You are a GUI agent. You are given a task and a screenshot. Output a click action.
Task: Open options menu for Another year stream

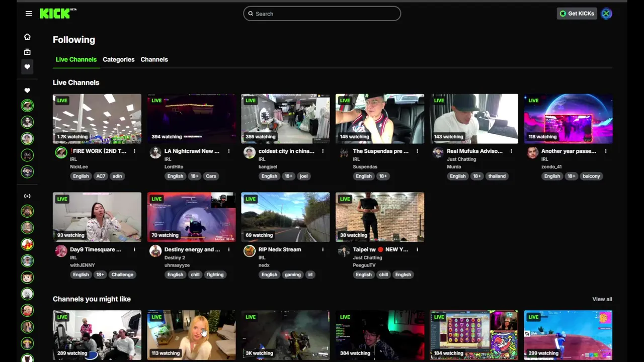pos(605,151)
